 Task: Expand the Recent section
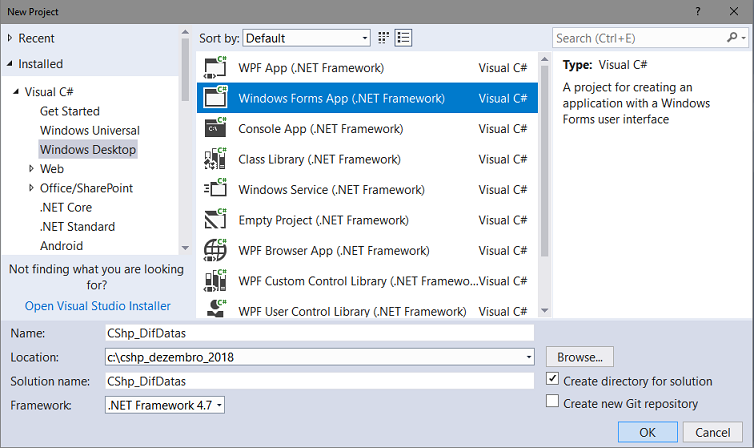[10, 38]
